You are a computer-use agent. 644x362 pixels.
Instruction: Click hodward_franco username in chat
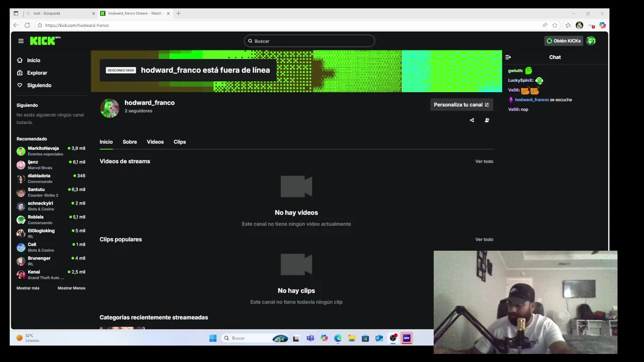[531, 100]
